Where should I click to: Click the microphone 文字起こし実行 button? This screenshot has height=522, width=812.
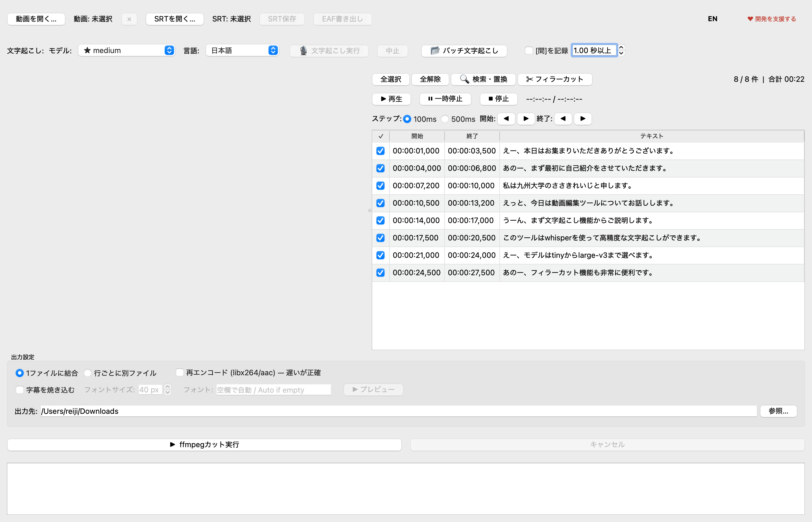[329, 51]
